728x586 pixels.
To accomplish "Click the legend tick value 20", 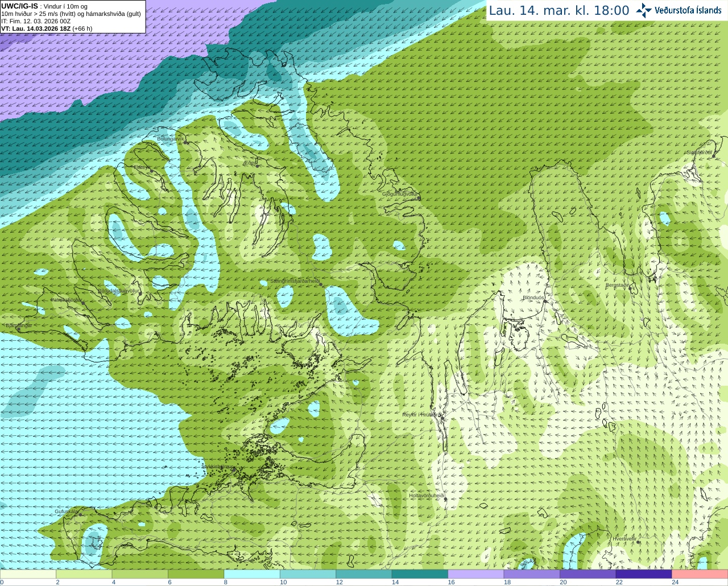I will coord(562,582).
